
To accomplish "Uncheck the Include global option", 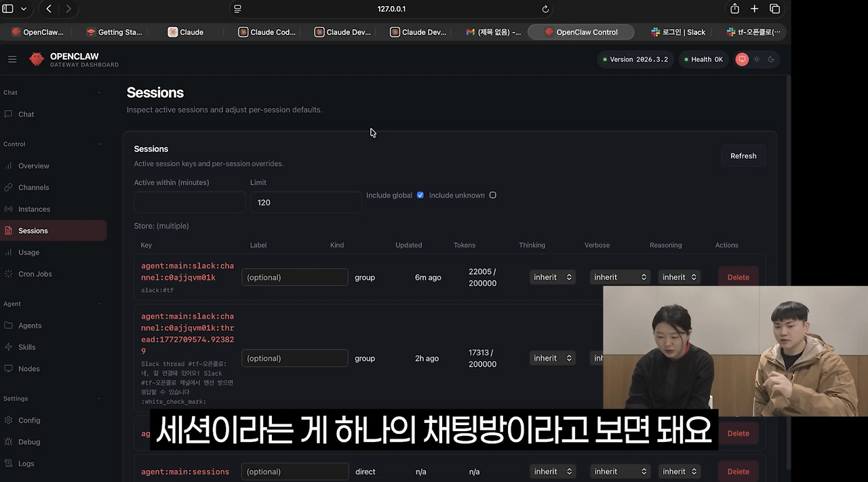I will (420, 195).
